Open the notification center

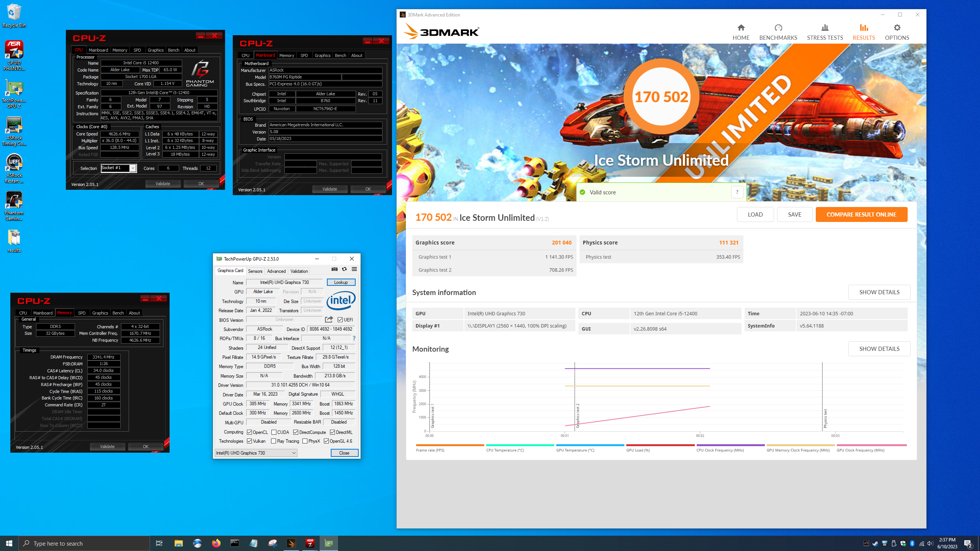(x=968, y=543)
